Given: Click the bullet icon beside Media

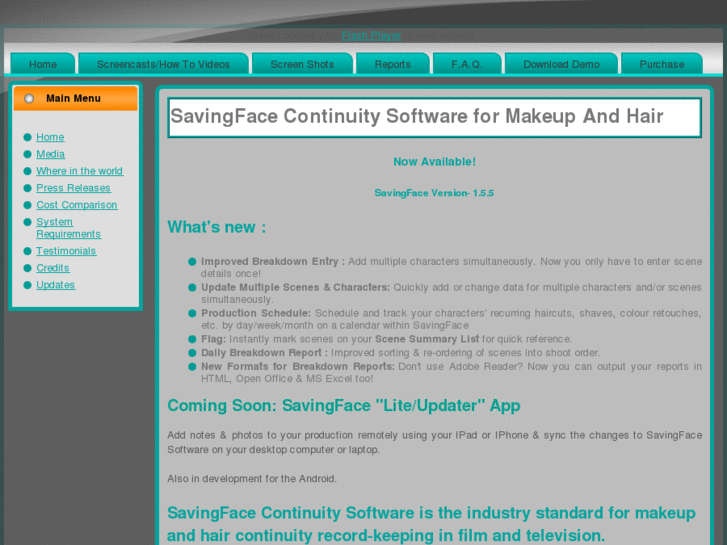Looking at the screenshot, I should click(27, 154).
